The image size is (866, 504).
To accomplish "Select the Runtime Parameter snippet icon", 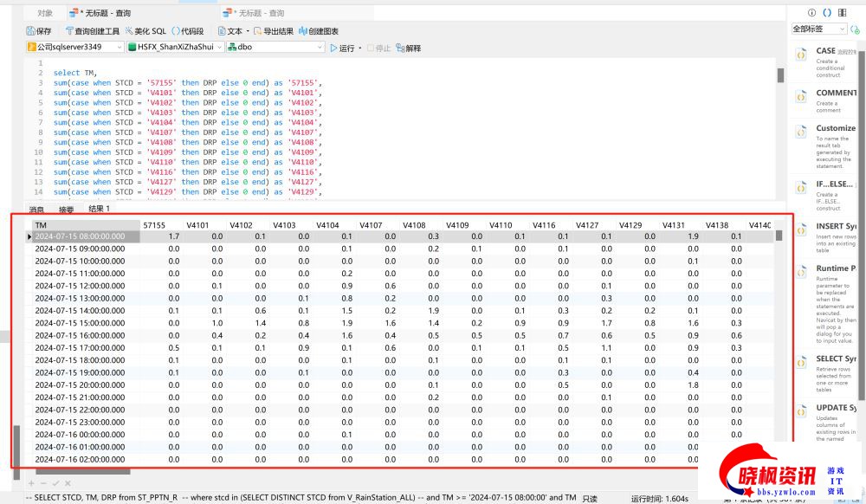I will [x=801, y=272].
